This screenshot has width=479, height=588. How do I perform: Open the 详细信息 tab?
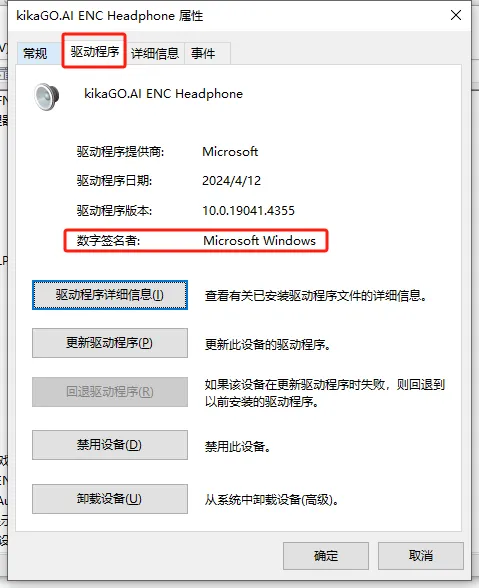click(x=155, y=53)
